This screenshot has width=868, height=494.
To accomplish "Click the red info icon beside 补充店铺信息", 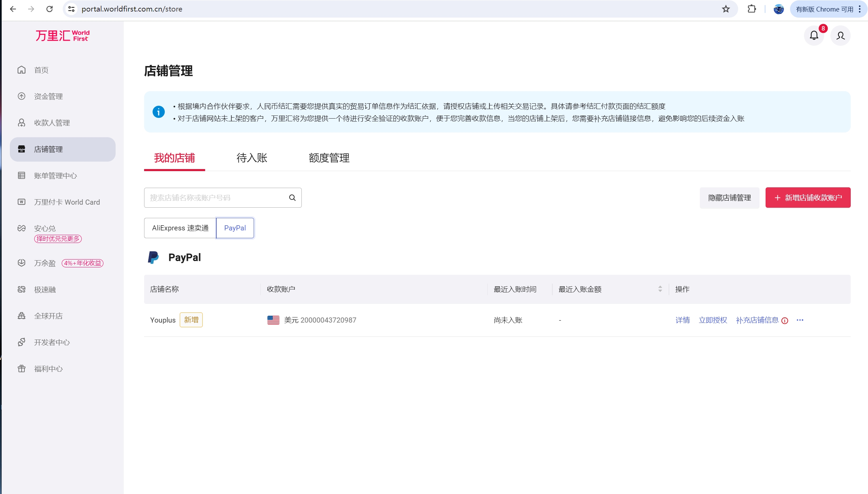I will coord(785,321).
